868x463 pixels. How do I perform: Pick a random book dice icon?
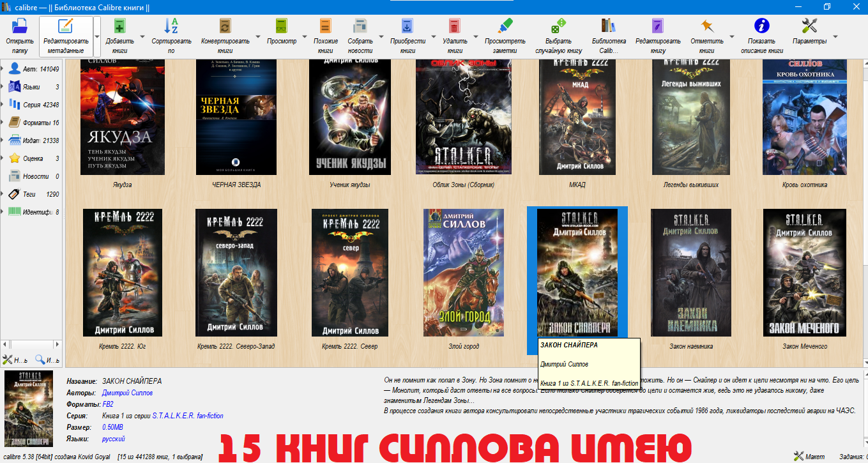click(558, 26)
